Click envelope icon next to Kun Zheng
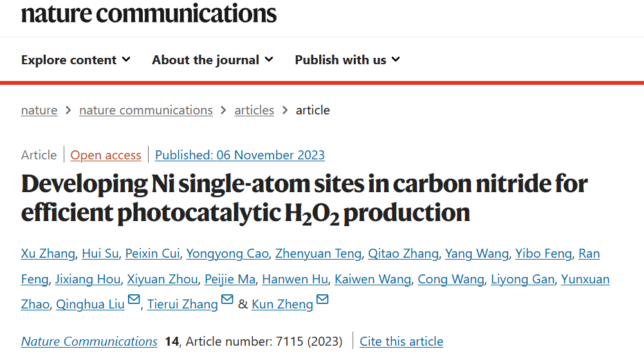Image resolution: width=644 pixels, height=356 pixels. point(322,299)
